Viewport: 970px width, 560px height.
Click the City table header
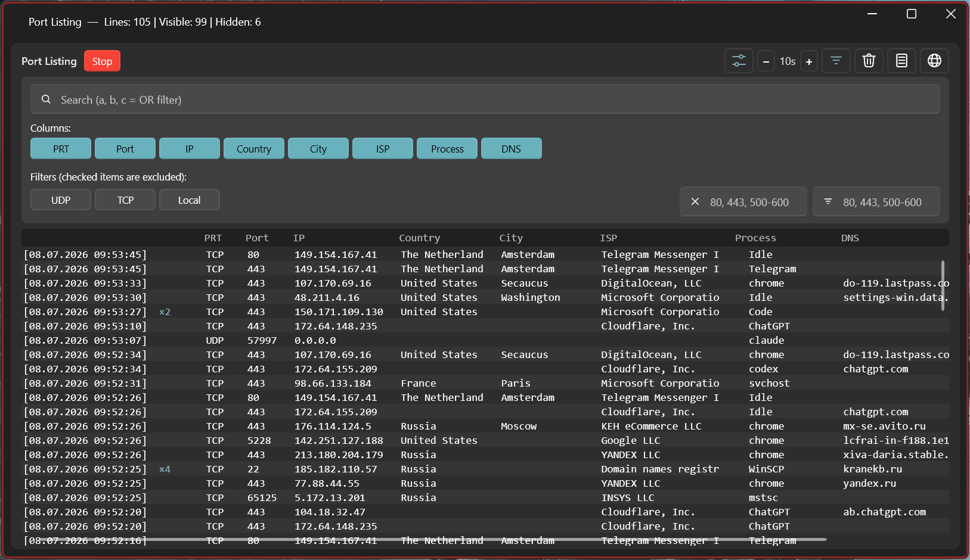click(x=511, y=238)
